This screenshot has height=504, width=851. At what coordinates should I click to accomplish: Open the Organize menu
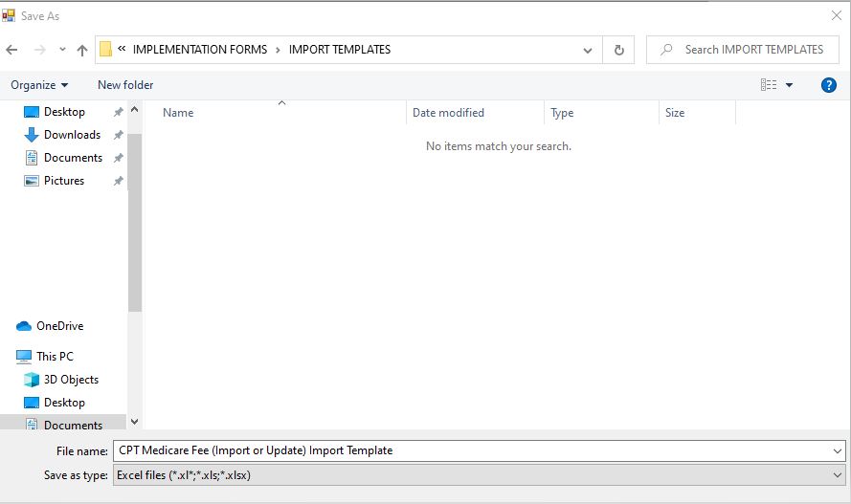coord(39,85)
